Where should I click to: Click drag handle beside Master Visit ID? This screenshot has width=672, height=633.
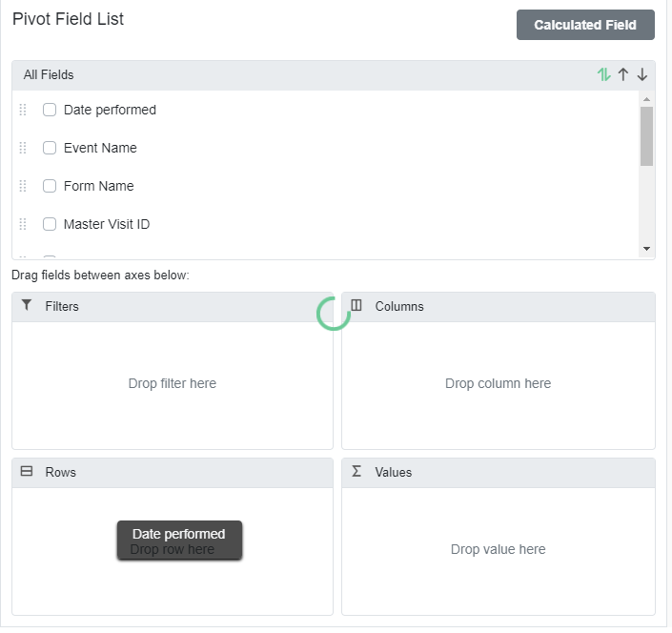coord(23,224)
